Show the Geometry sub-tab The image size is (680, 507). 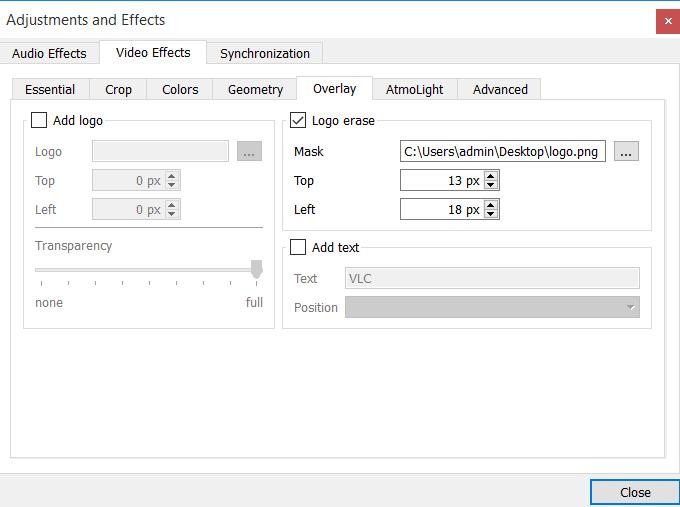[x=255, y=90]
